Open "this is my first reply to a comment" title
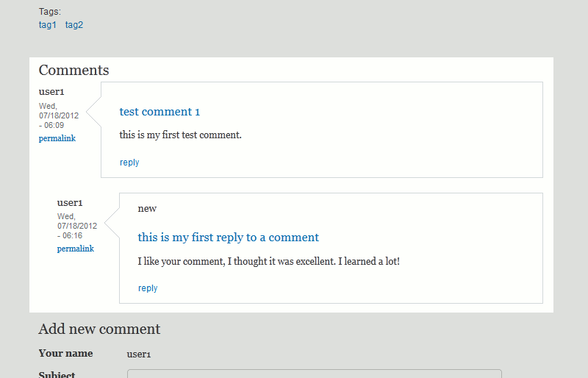 [x=228, y=238]
